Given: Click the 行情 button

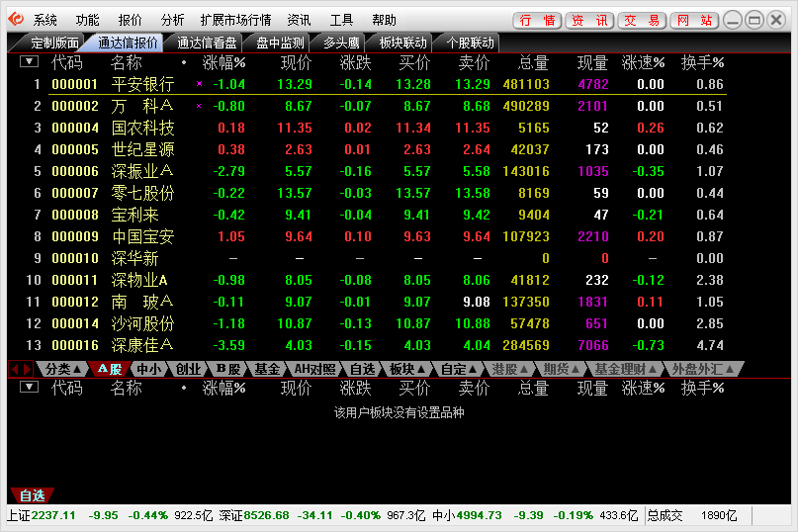Looking at the screenshot, I should pyautogui.click(x=537, y=21).
